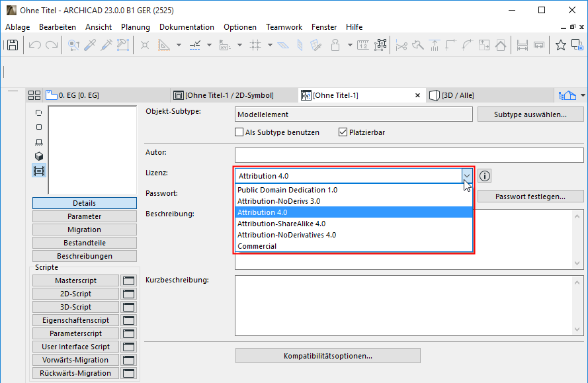
Task: Open the Ablage menu
Action: pyautogui.click(x=18, y=27)
